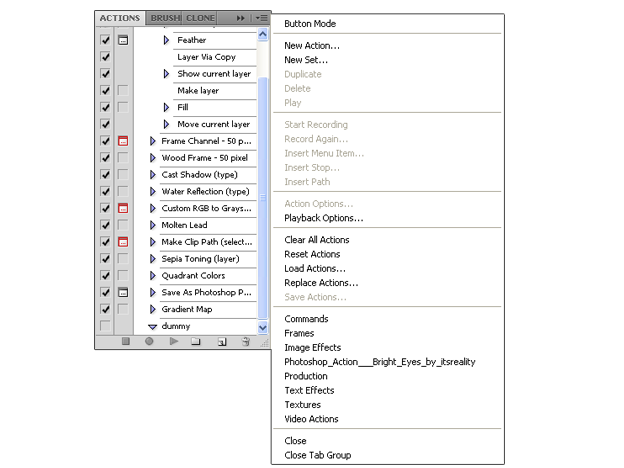Choose Button Mode from the menu
624x468 pixels.
tap(310, 24)
